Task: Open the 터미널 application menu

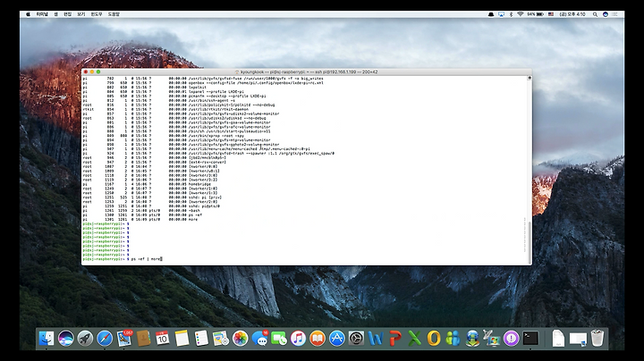Action: [42, 14]
